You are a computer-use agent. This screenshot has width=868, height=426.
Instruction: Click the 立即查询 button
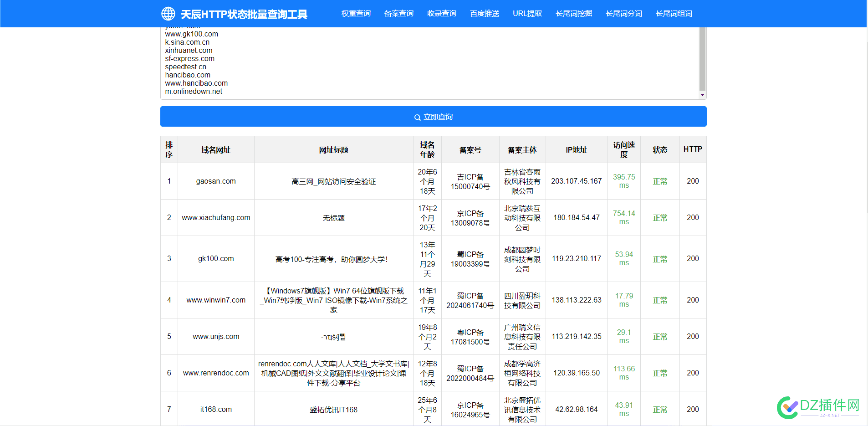click(434, 117)
